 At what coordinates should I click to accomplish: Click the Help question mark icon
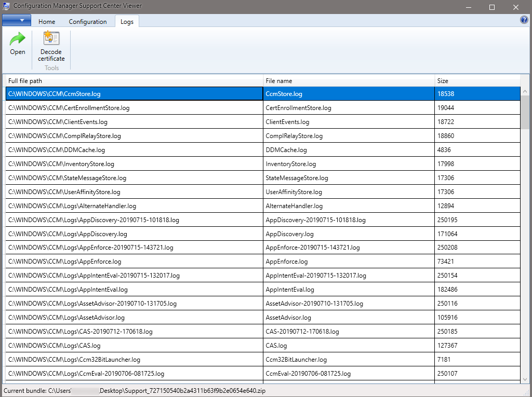pos(523,20)
